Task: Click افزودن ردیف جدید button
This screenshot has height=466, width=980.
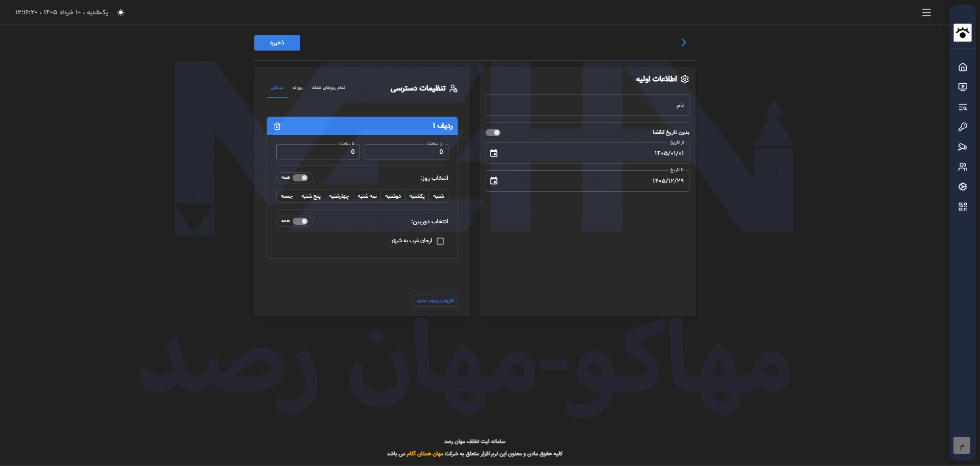Action: pyautogui.click(x=435, y=301)
